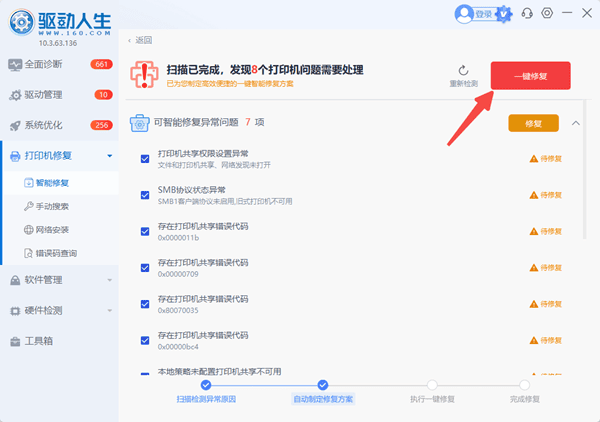Click the 全面诊断 monitor icon
Image resolution: width=600 pixels, height=422 pixels.
[15, 65]
